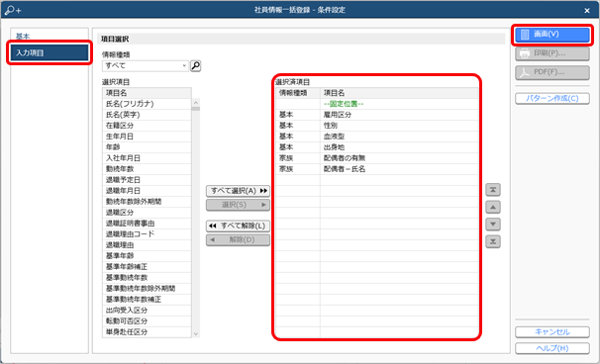Select the --固定位置-- row in selected items
This screenshot has height=364, width=600.
pos(377,104)
